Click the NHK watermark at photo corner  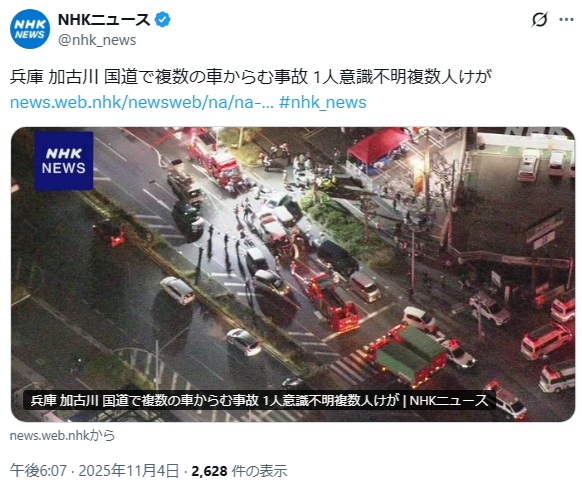click(539, 131)
